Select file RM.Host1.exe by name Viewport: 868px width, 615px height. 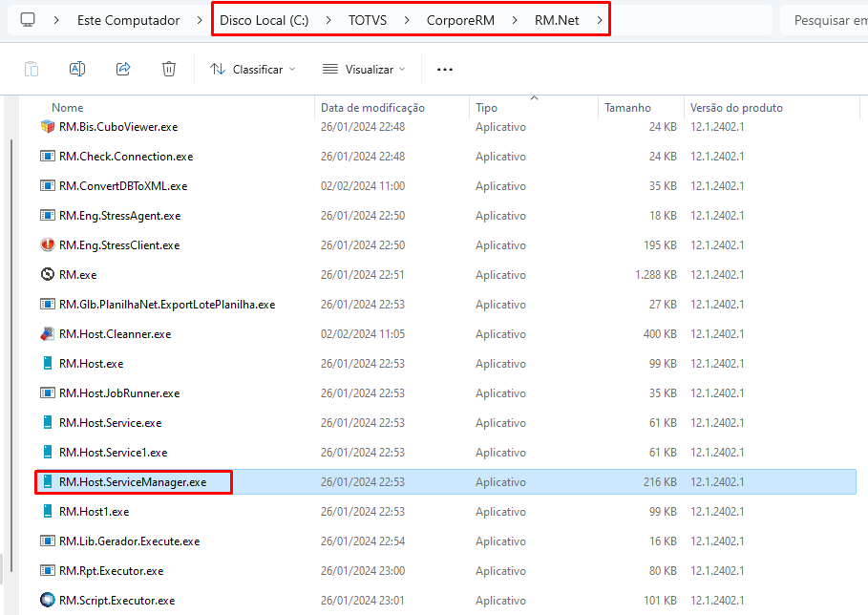tap(95, 512)
